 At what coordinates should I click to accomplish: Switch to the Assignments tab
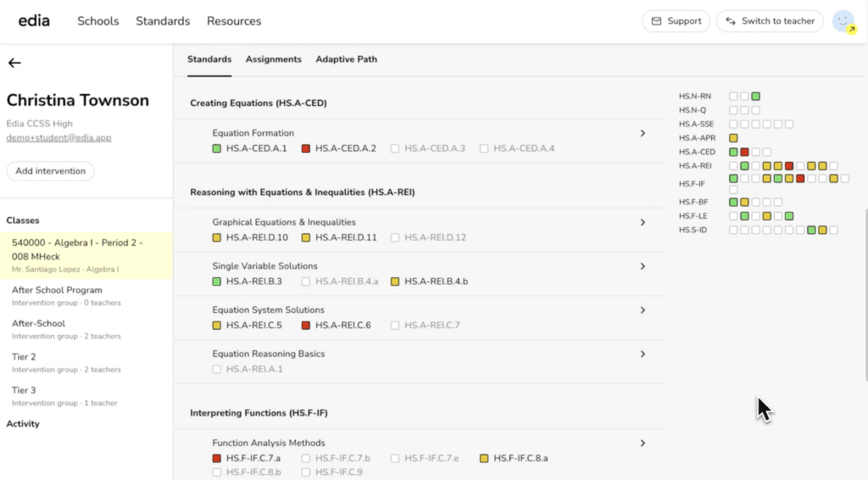[x=274, y=59]
